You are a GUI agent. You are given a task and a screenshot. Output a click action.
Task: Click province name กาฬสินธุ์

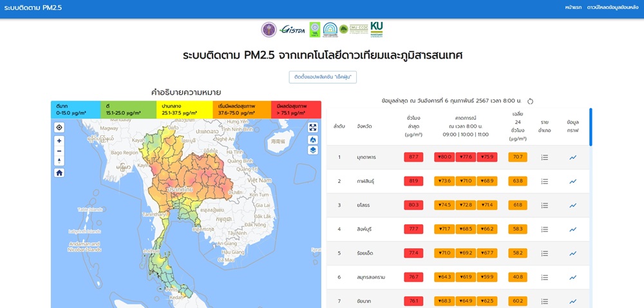[366, 181]
